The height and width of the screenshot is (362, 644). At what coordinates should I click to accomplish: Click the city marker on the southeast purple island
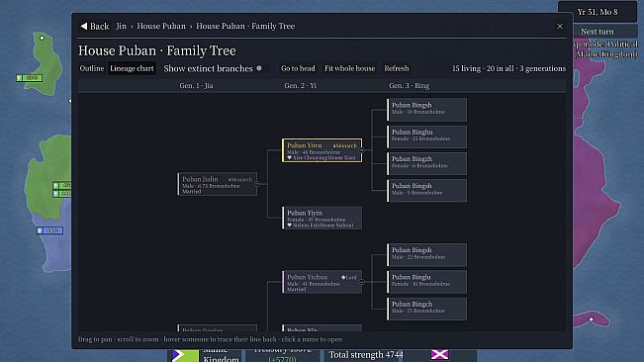pyautogui.click(x=591, y=319)
